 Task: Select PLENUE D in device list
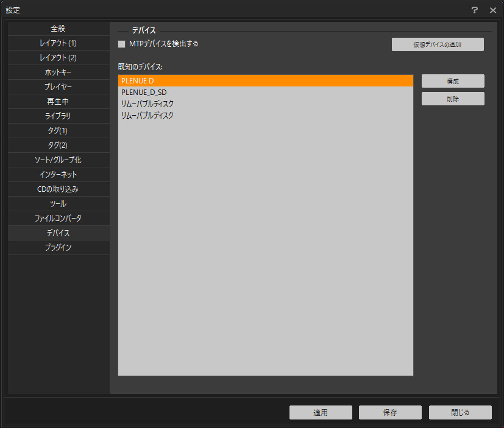[266, 81]
